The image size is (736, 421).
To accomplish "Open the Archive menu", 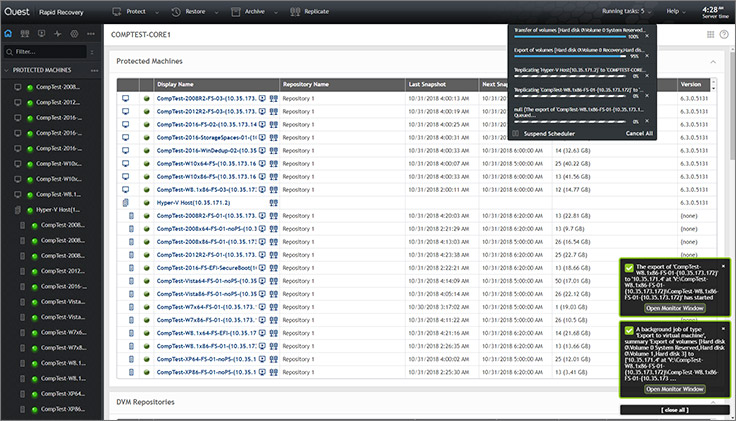I will click(x=254, y=12).
